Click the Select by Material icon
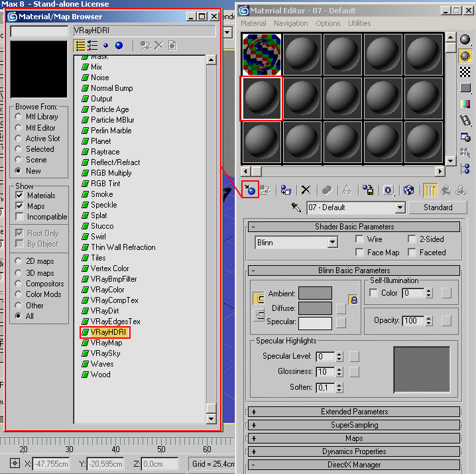Screen dimensions: 476x474 click(465, 152)
